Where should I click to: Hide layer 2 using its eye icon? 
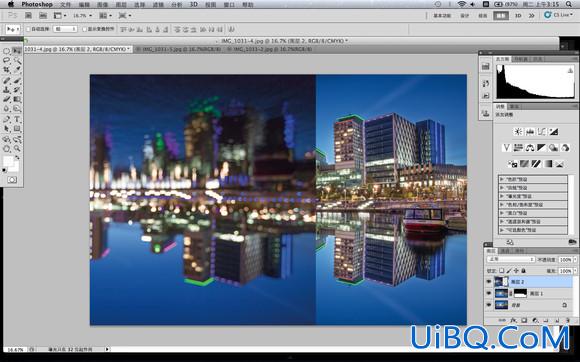pyautogui.click(x=489, y=282)
